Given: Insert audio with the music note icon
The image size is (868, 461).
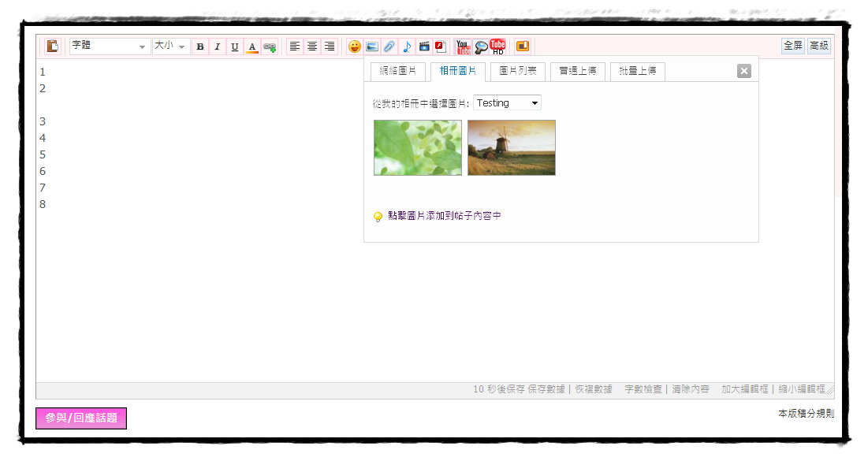Looking at the screenshot, I should pyautogui.click(x=407, y=46).
